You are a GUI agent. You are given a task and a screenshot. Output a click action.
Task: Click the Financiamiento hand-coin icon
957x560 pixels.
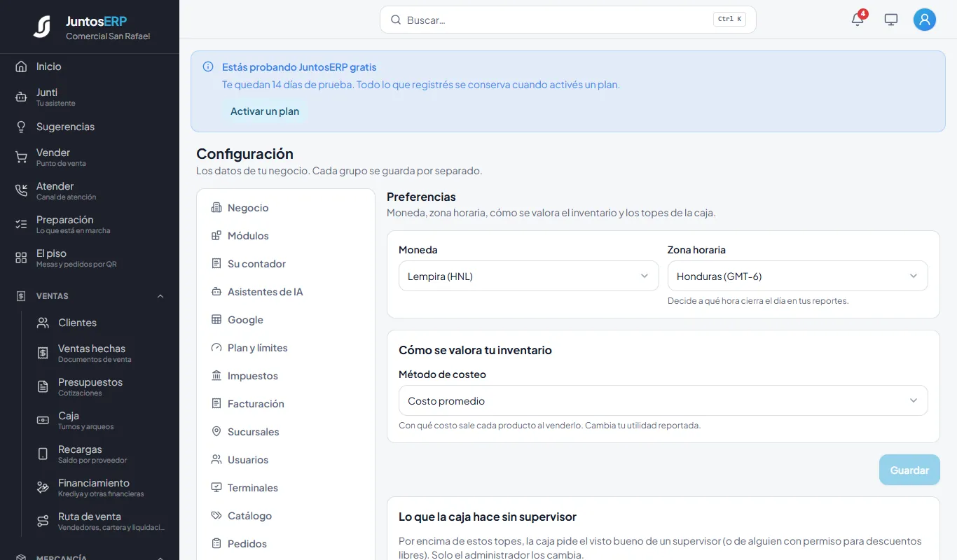click(x=43, y=488)
